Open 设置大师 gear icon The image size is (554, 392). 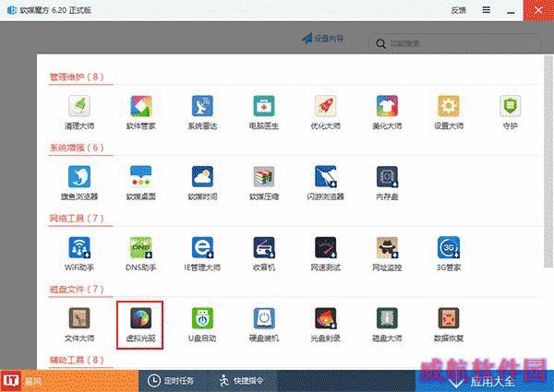[449, 106]
